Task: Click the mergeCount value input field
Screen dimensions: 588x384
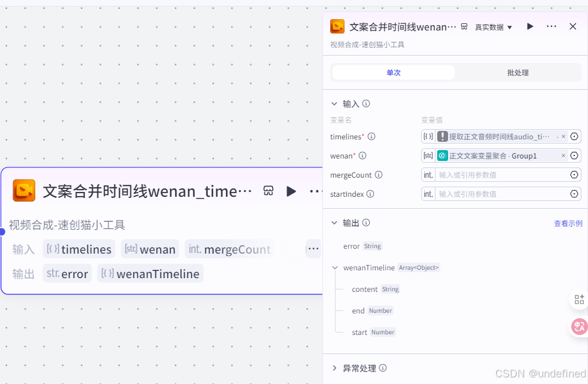Action: pos(501,175)
